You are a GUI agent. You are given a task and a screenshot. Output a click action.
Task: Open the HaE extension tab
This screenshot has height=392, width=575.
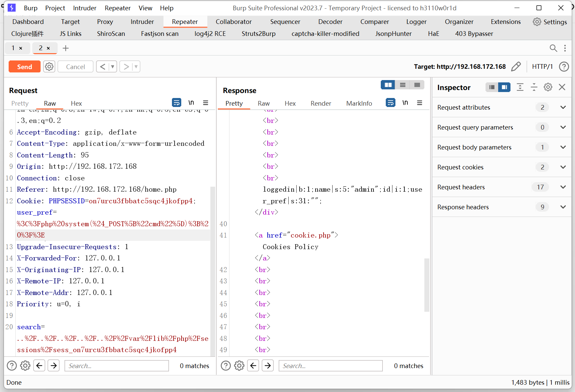tap(433, 34)
